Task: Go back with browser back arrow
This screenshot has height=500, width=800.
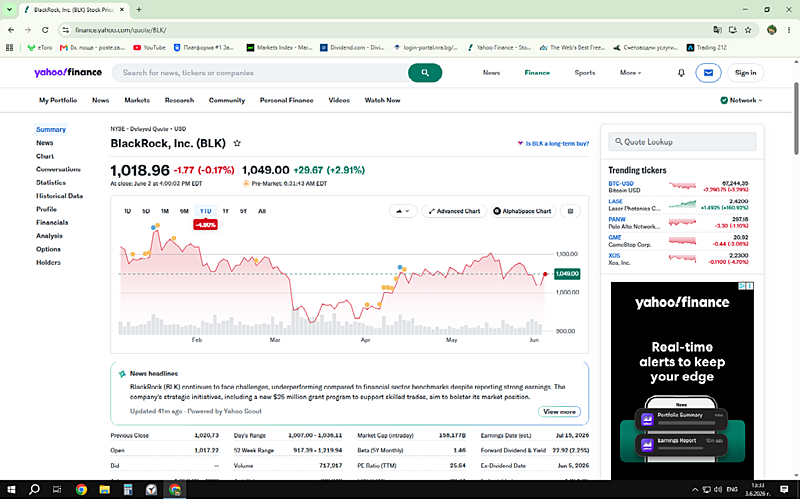Action: click(11, 30)
